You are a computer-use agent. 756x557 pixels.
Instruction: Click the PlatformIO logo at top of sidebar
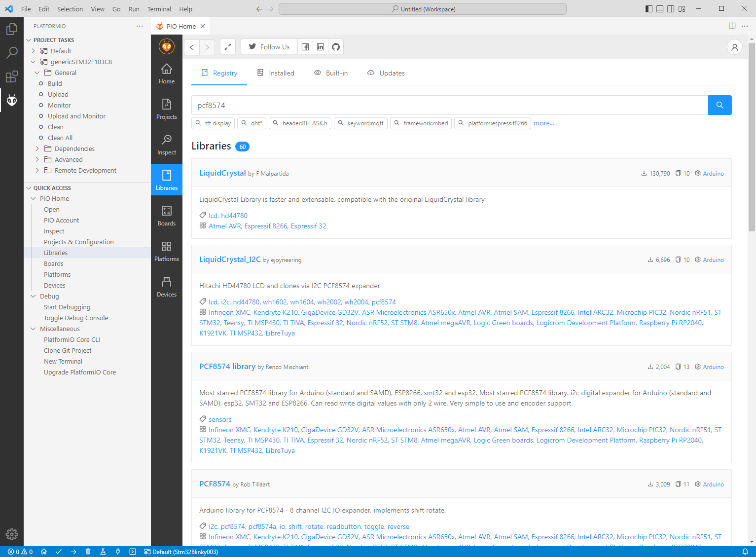point(167,46)
